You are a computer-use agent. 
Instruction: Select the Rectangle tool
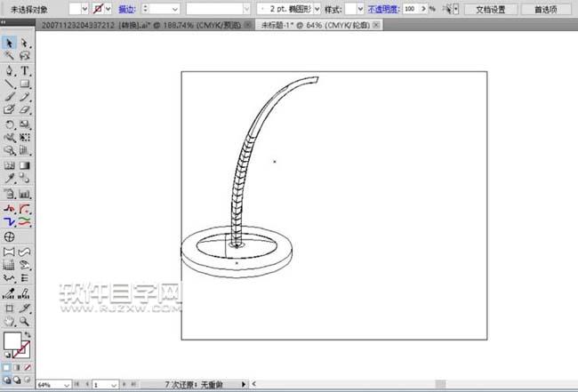coord(24,84)
